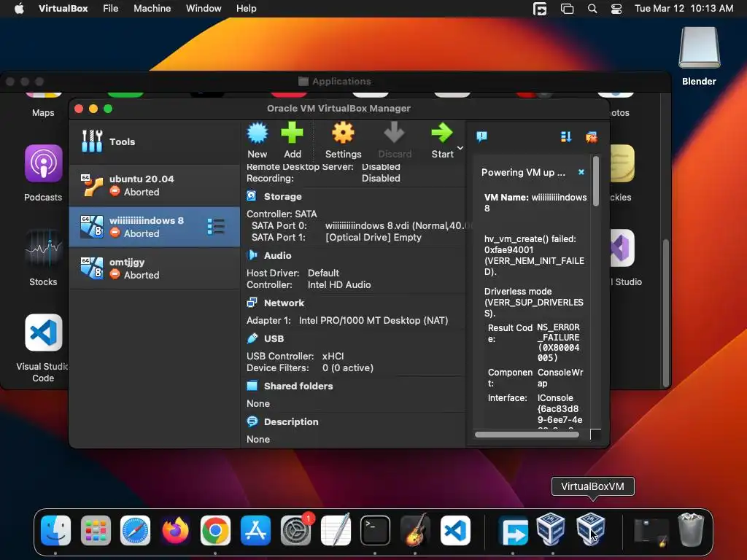747x560 pixels.
Task: Open Settings with the orange gear icon
Action: tap(343, 133)
